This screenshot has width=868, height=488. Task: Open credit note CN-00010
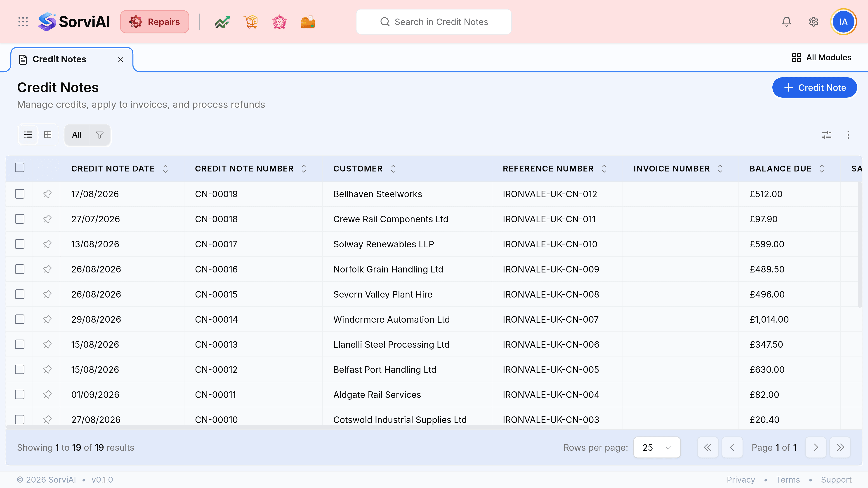coord(216,420)
